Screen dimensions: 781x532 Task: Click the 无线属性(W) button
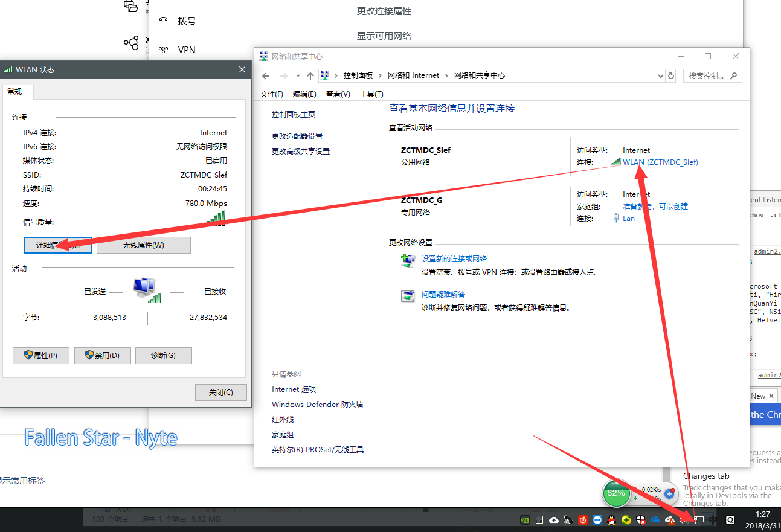tap(143, 245)
